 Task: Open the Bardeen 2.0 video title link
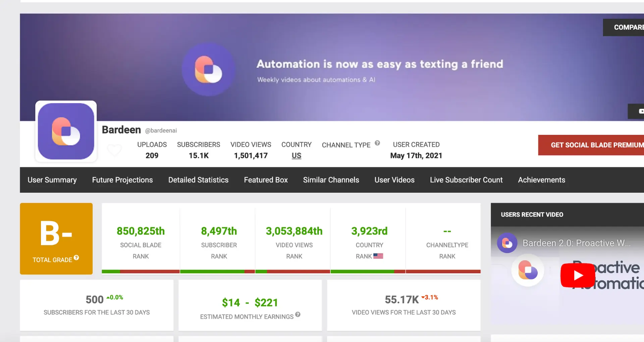(x=577, y=243)
